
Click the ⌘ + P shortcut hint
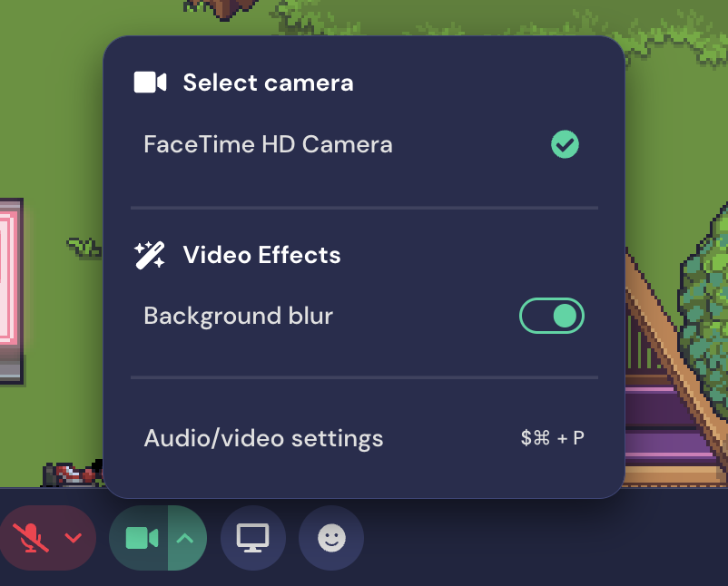(553, 437)
